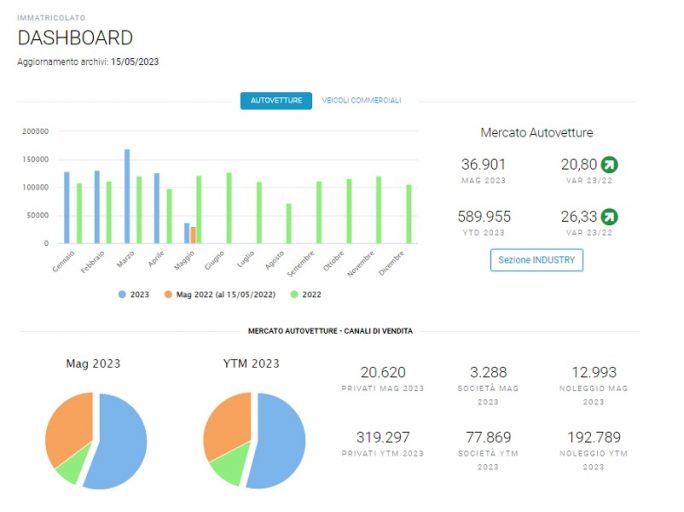Viewport: 684px width, 512px height.
Task: Toggle the Mag 2022 legend entry
Action: (x=220, y=294)
